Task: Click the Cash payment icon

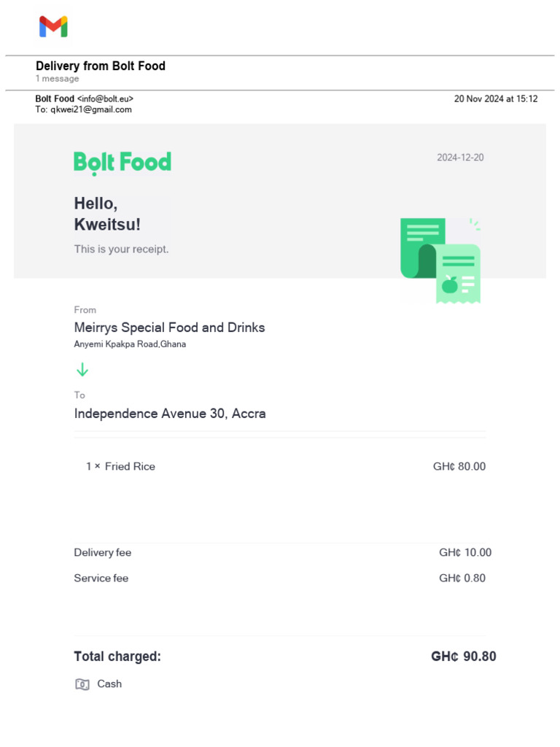Action: (82, 684)
